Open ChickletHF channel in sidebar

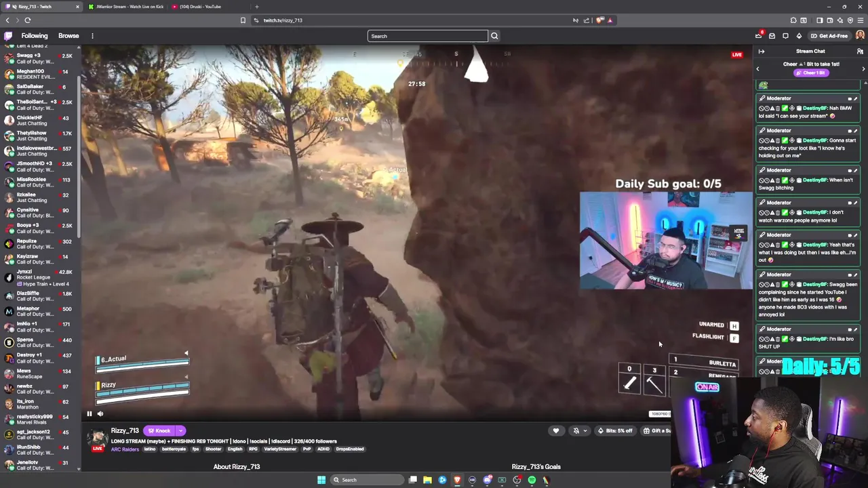click(39, 120)
